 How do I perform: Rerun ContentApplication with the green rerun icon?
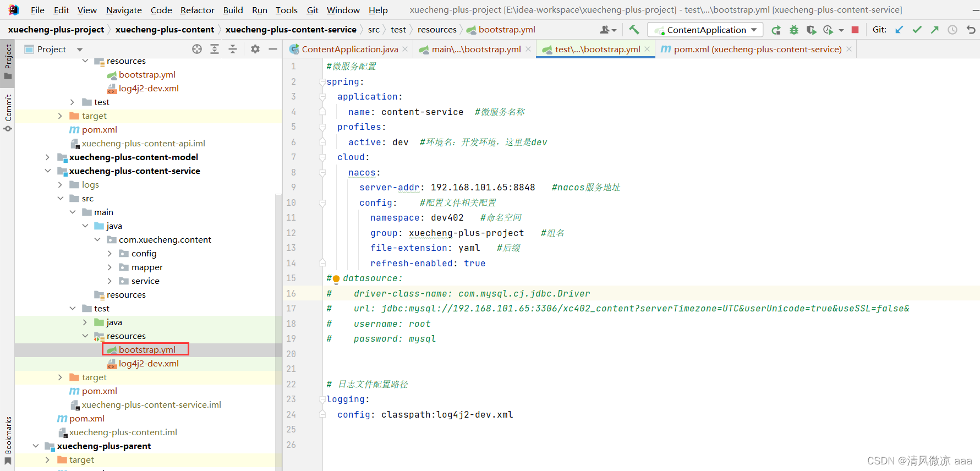pos(776,30)
